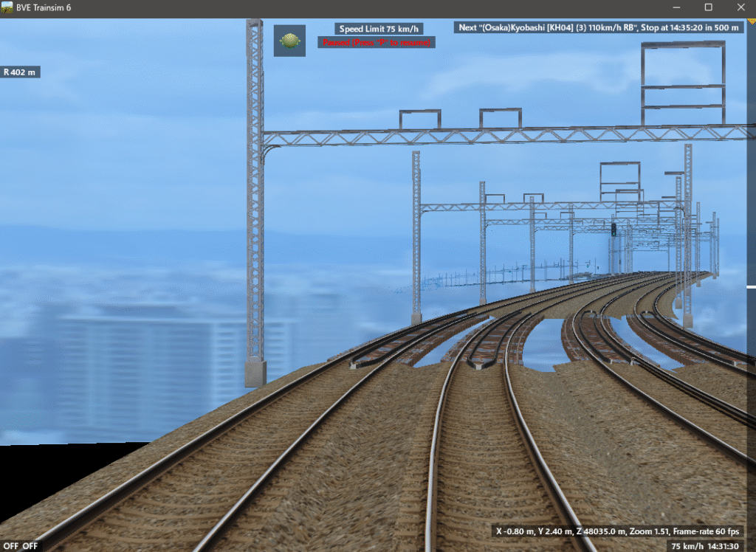Click the red Paused resume message
The image size is (756, 552).
point(377,43)
